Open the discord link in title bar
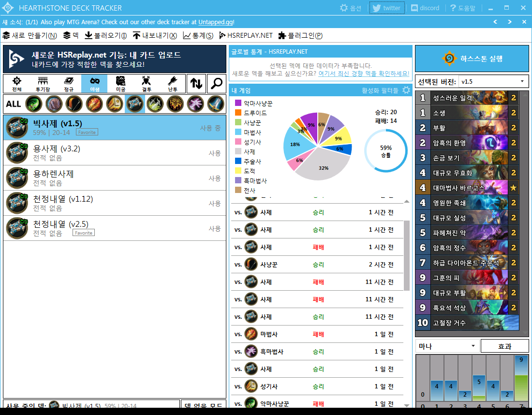Viewport: 532px width, 415px height. point(425,8)
